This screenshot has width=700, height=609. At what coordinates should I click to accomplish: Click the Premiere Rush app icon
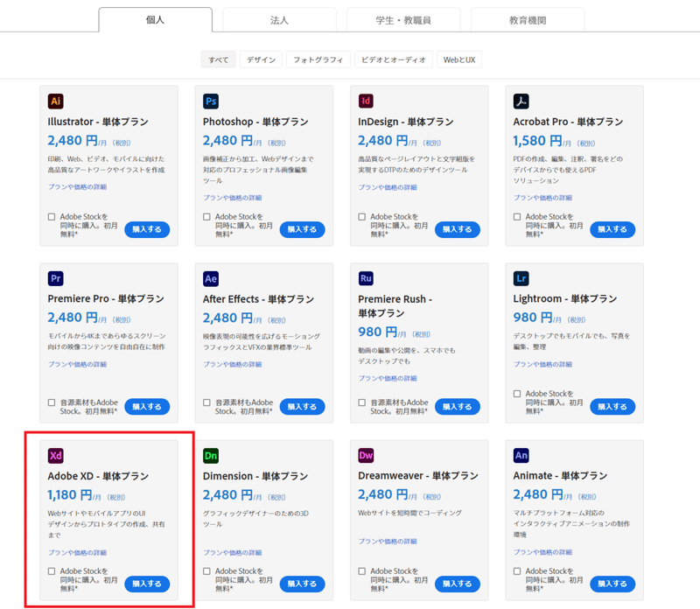click(364, 277)
